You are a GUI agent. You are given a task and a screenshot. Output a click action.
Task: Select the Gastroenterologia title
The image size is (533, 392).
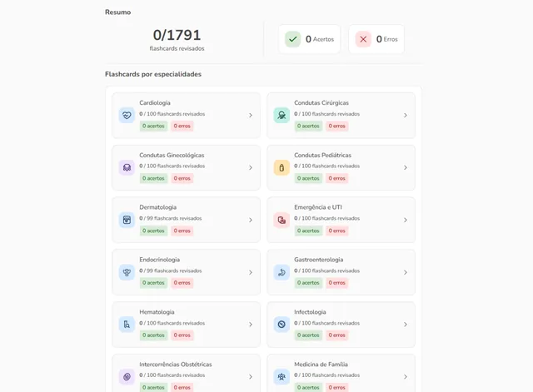pyautogui.click(x=318, y=260)
